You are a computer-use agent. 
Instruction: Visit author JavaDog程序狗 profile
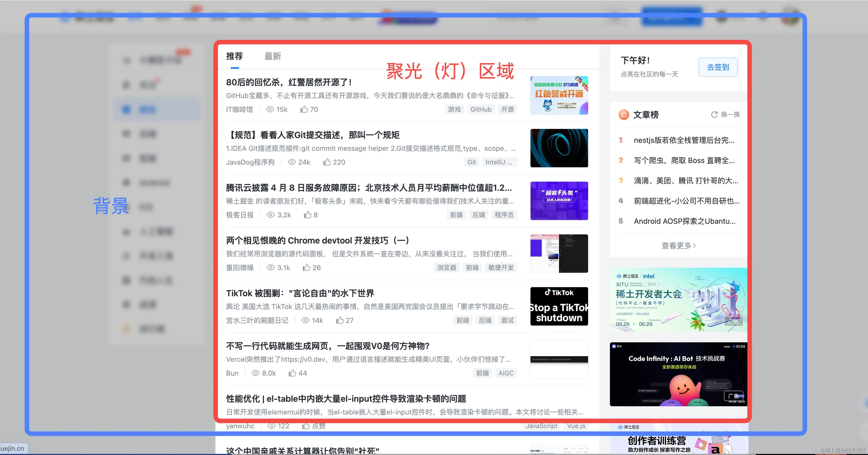point(250,162)
